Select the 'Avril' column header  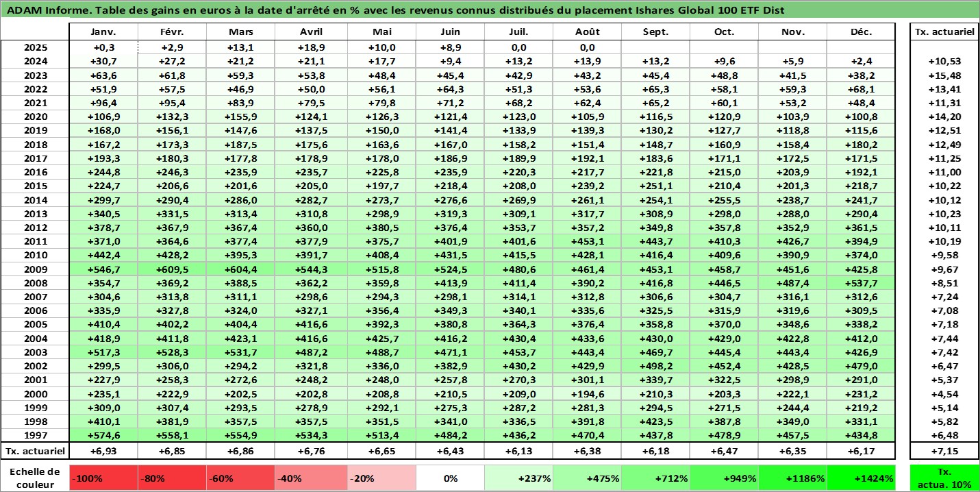(x=312, y=32)
